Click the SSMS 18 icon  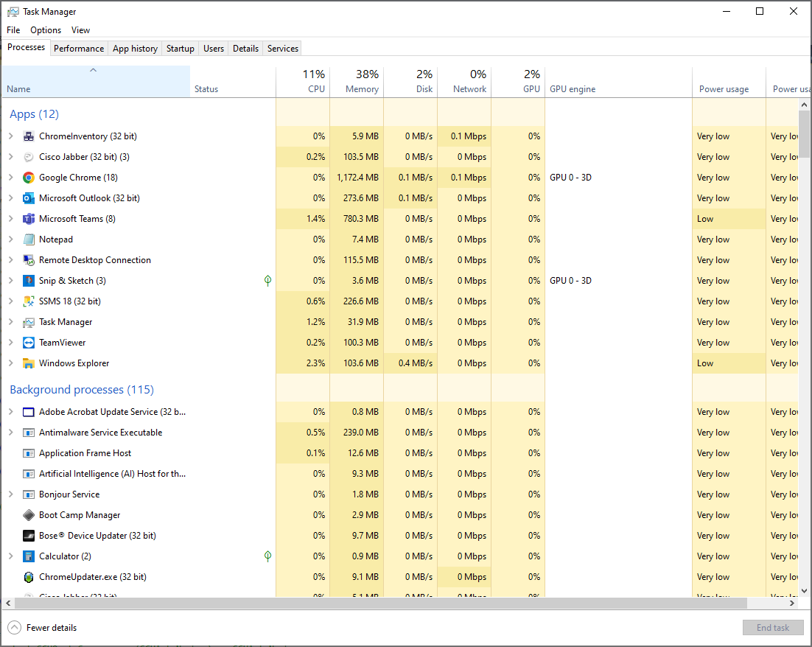tap(29, 301)
